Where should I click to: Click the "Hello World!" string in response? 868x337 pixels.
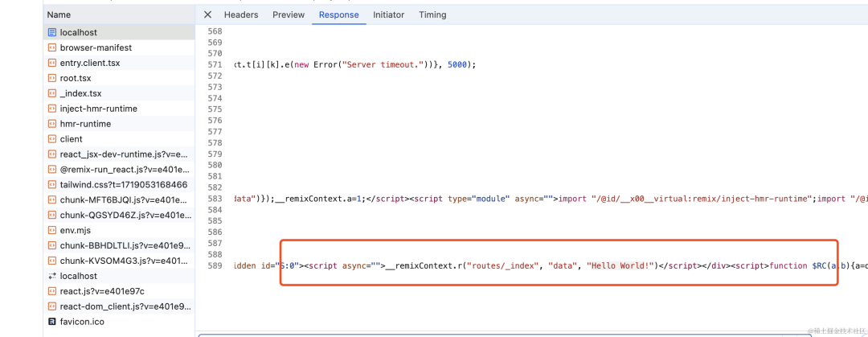click(x=620, y=265)
